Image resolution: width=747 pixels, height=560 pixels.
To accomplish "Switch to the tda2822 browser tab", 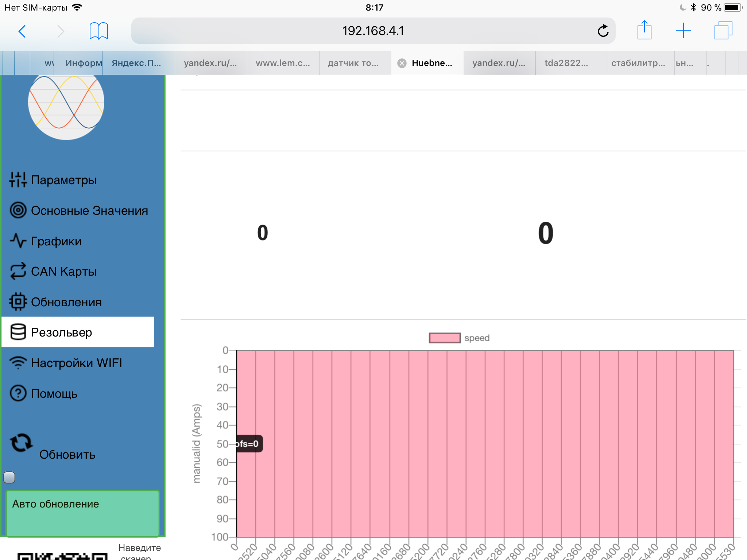I will point(566,63).
